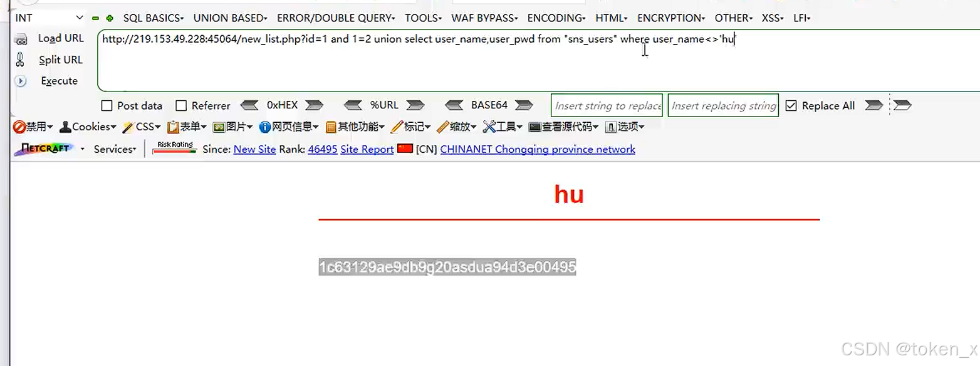
Task: Enable the Post data checkbox
Action: (107, 106)
